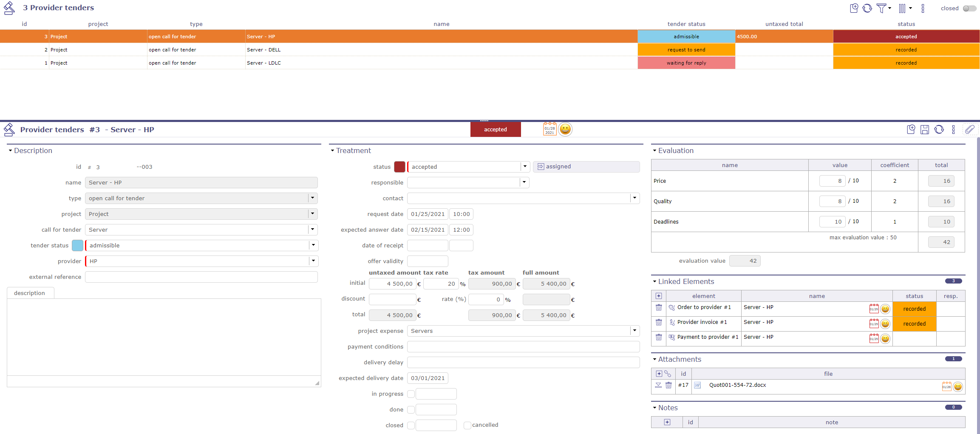The height and width of the screenshot is (434, 980).
Task: Add a new row in Linked Elements
Action: (x=658, y=295)
